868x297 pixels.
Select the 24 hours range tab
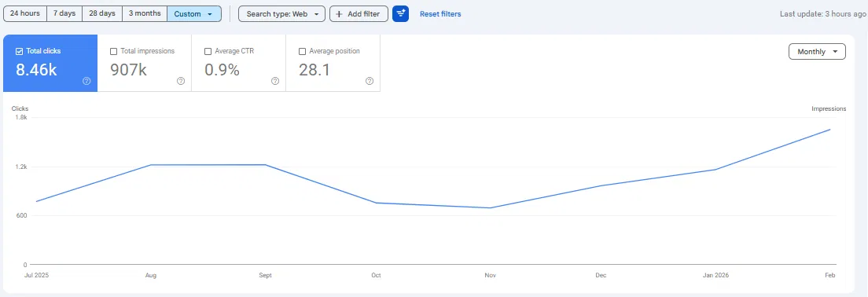click(25, 14)
